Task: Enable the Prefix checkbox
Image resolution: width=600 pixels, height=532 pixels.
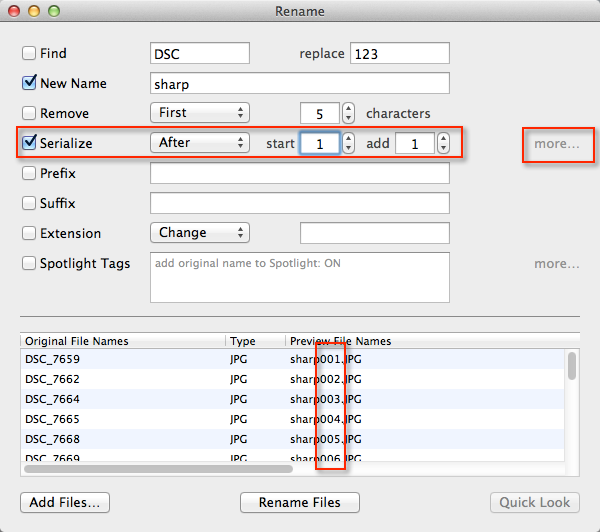Action: 29,173
